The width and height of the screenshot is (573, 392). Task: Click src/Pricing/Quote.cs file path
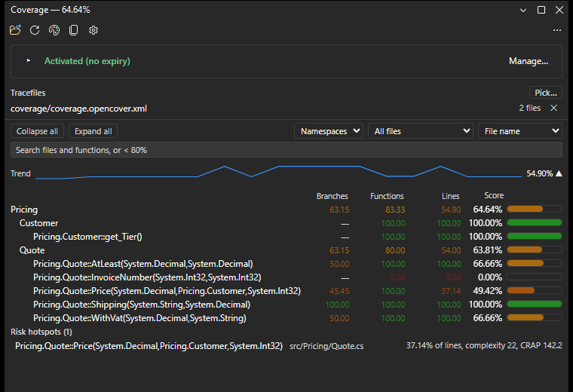(326, 346)
